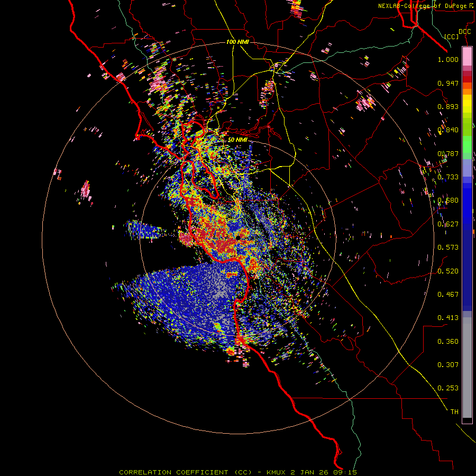This screenshot has width=476, height=476.
Task: Click the NEXLAB-College of DuPage credit text
Action: [x=423, y=6]
